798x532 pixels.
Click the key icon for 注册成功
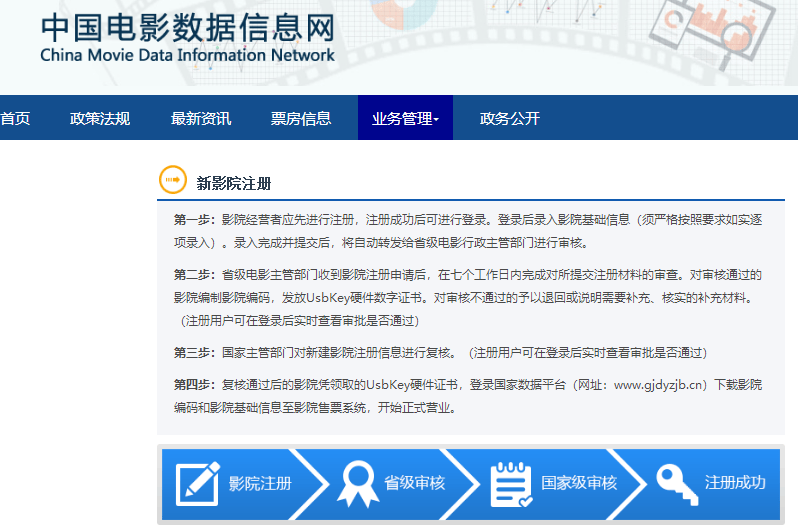click(x=677, y=484)
